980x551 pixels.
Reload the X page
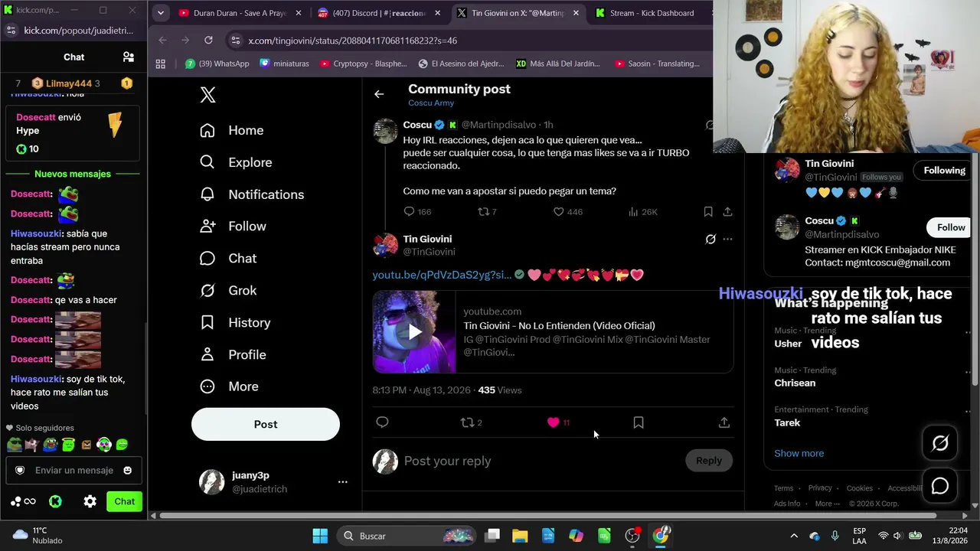tap(208, 41)
